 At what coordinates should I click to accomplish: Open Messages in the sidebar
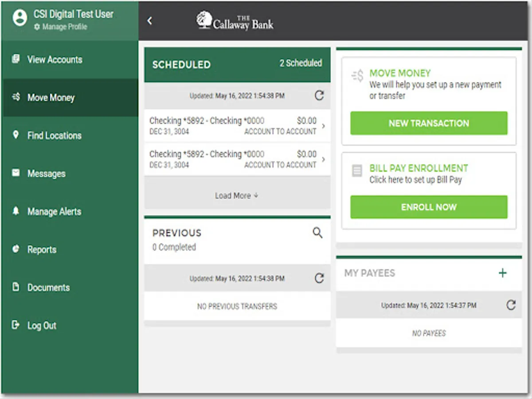coord(70,174)
